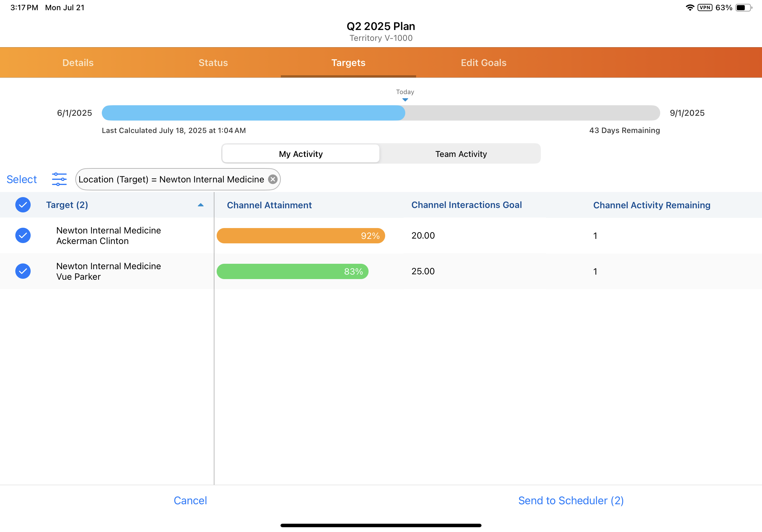The height and width of the screenshot is (532, 762).
Task: Click the Today marker arrow
Action: pos(405,100)
